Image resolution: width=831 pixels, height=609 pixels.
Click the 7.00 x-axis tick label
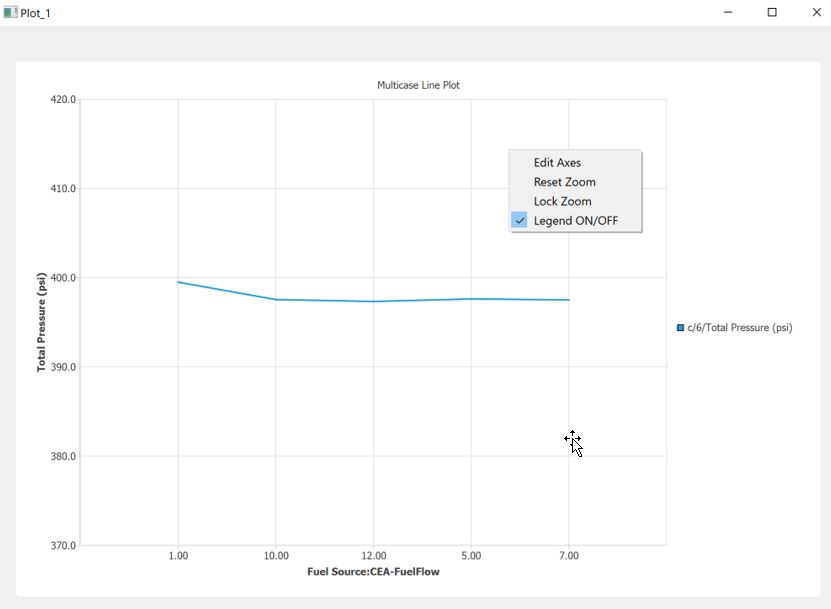(569, 556)
